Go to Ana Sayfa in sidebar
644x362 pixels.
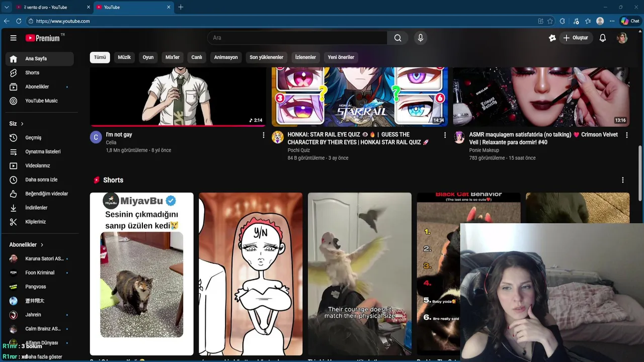point(40,58)
